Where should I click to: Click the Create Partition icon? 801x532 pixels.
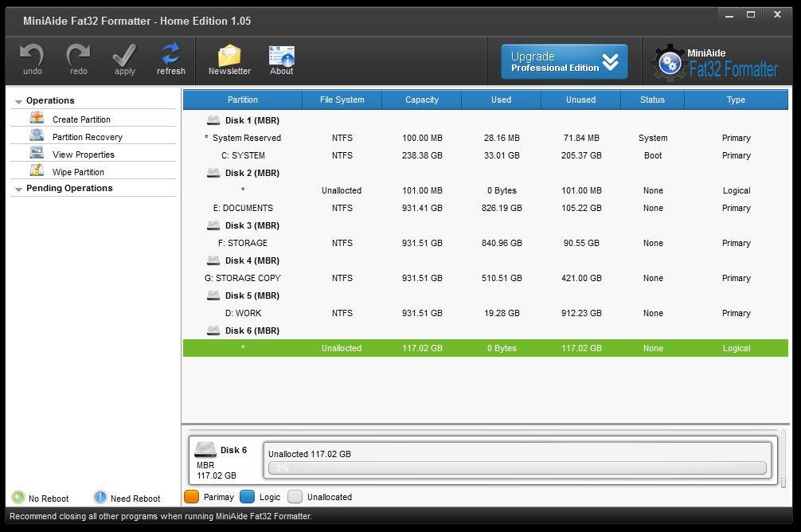point(37,118)
